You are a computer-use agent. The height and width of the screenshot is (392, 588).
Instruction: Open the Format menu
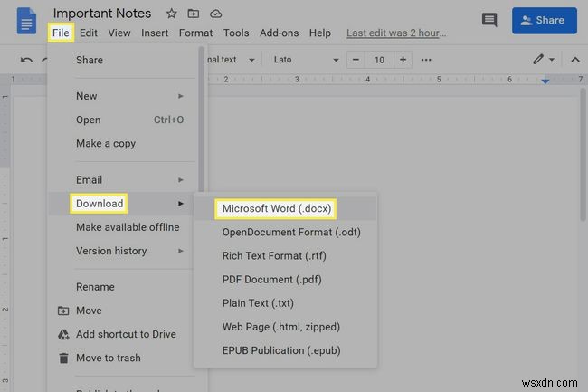tap(195, 33)
